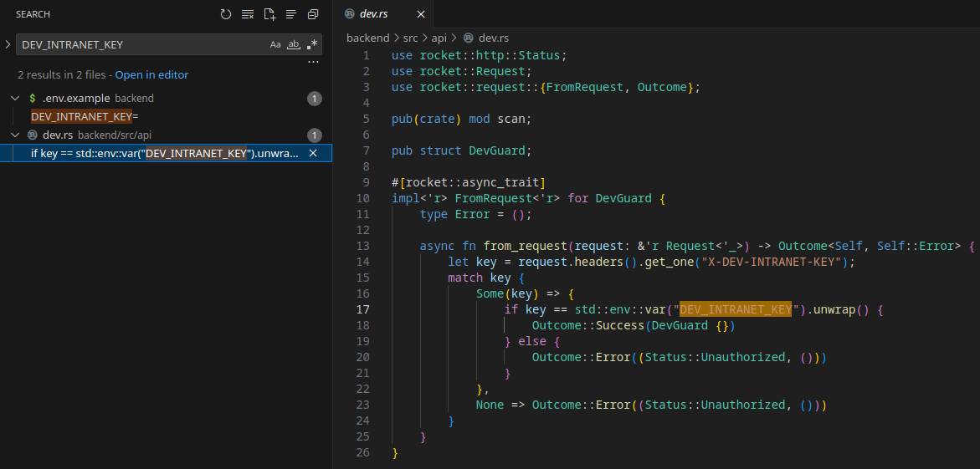Click 'Some(key) => {' line
The height and width of the screenshot is (469, 980).
click(x=525, y=293)
